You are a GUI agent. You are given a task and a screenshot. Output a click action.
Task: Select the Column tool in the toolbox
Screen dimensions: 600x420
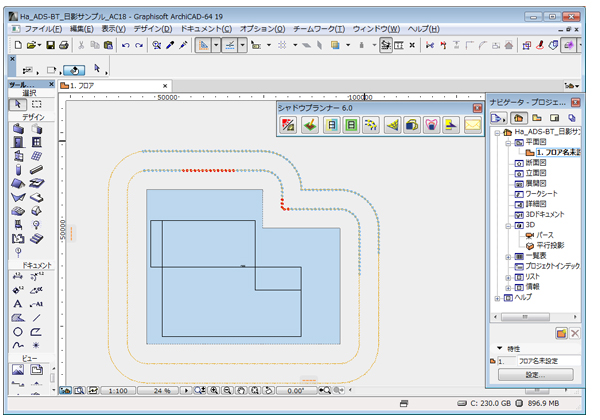pos(18,169)
